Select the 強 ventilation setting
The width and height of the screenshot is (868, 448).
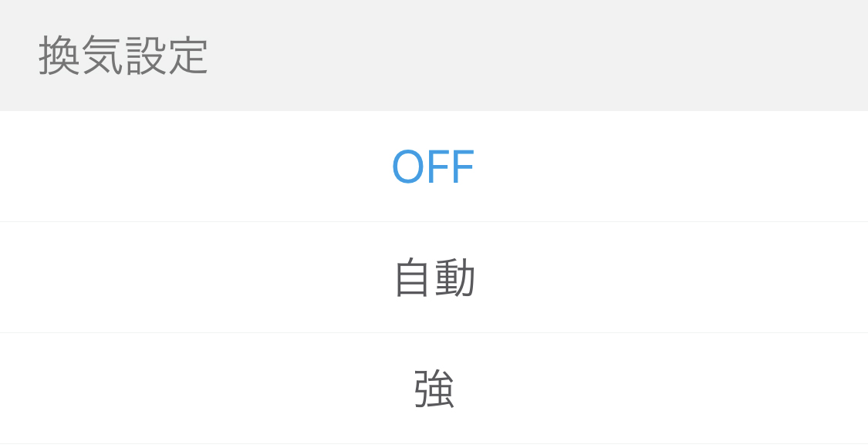(x=433, y=389)
